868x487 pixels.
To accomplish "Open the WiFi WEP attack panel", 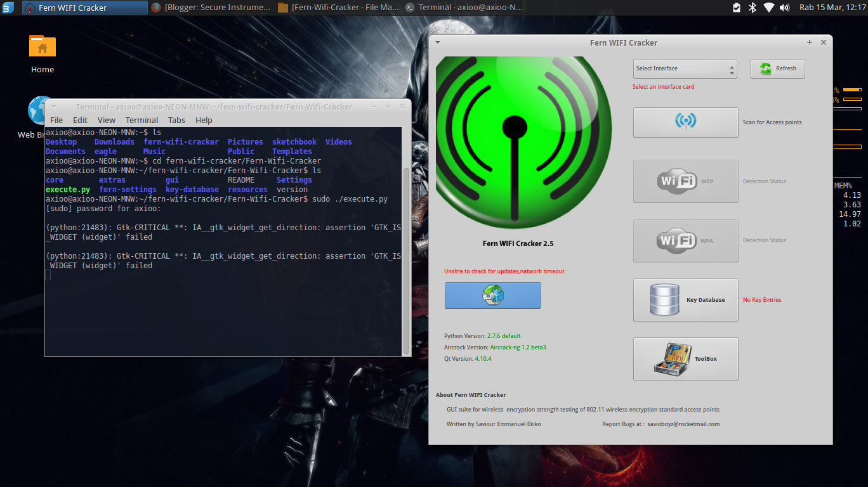I will point(685,181).
